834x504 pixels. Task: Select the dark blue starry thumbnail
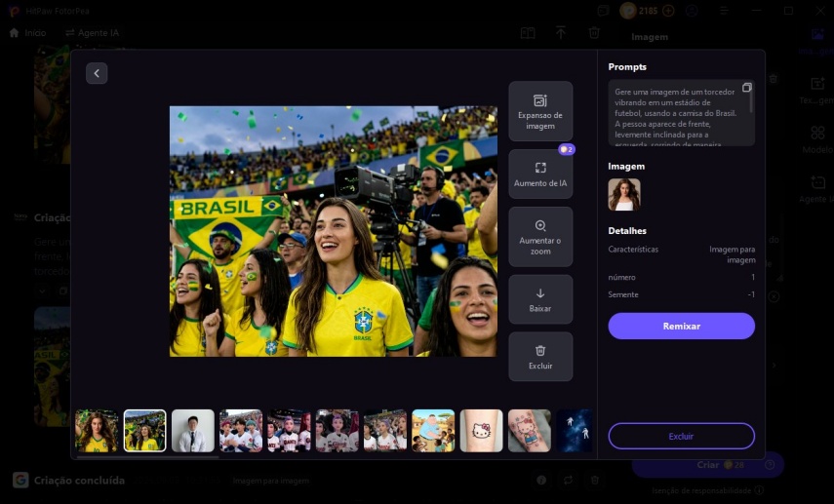[x=574, y=431]
